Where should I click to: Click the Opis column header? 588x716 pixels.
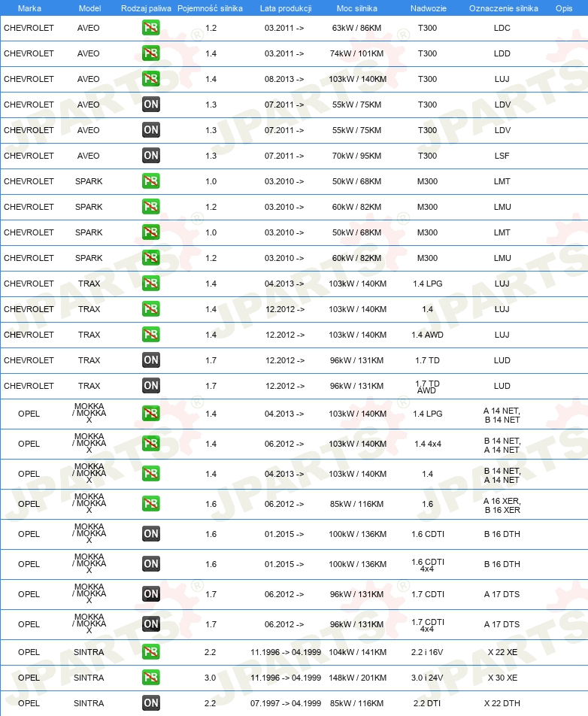[x=564, y=8]
